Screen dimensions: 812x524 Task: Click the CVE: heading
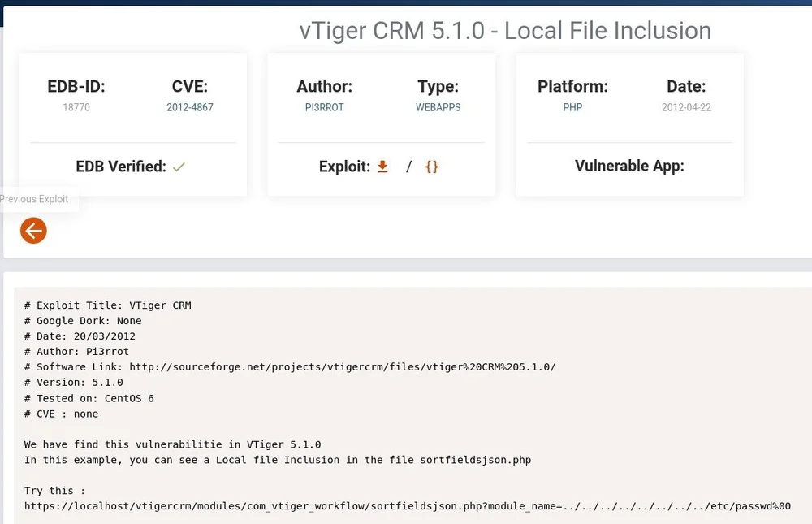tap(189, 86)
